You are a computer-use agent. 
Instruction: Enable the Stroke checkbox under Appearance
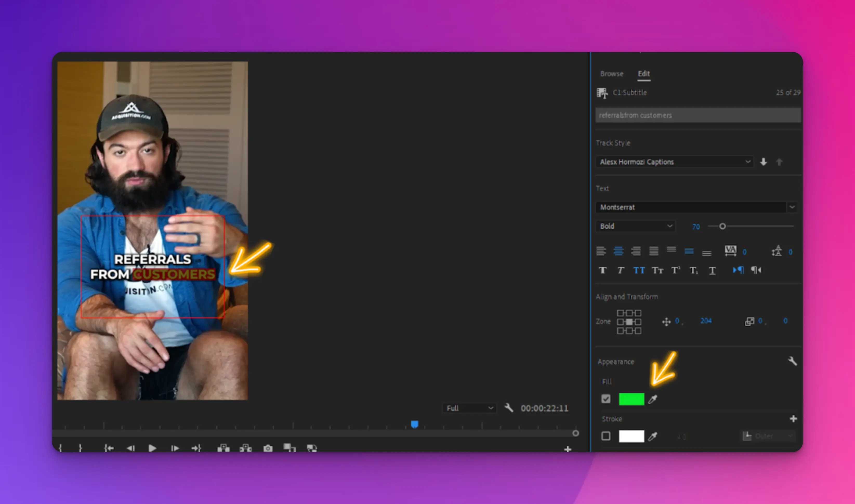(x=606, y=436)
